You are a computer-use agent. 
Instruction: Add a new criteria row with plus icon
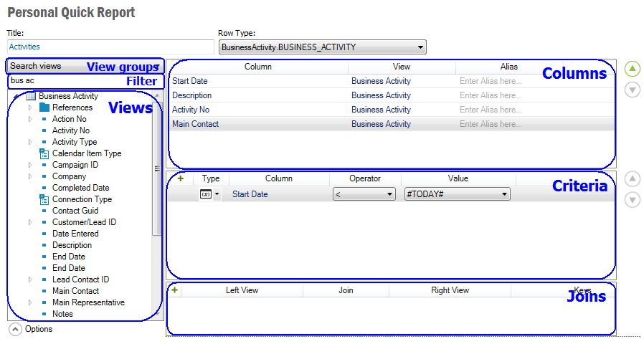coord(181,178)
